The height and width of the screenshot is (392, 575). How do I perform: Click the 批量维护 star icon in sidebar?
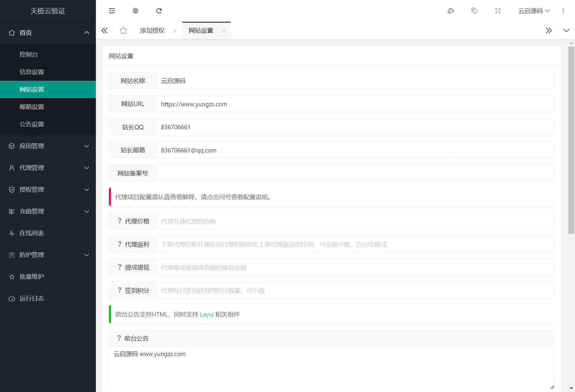[12, 276]
